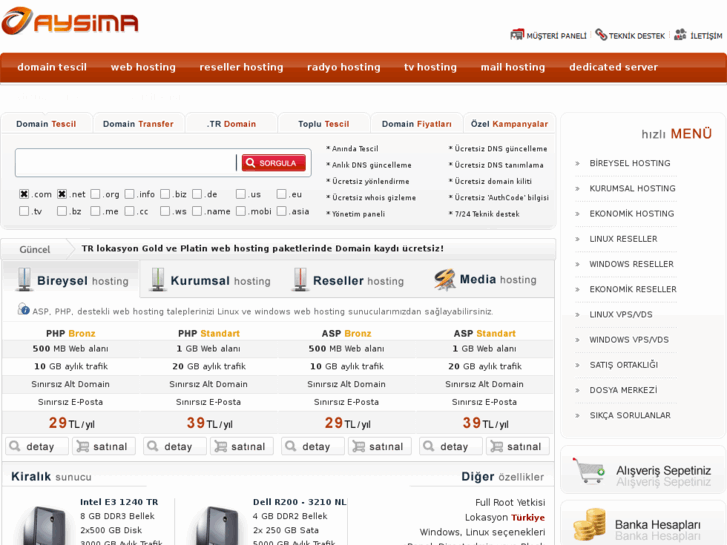Click the Güncel news headline text
The height and width of the screenshot is (545, 727).
262,249
